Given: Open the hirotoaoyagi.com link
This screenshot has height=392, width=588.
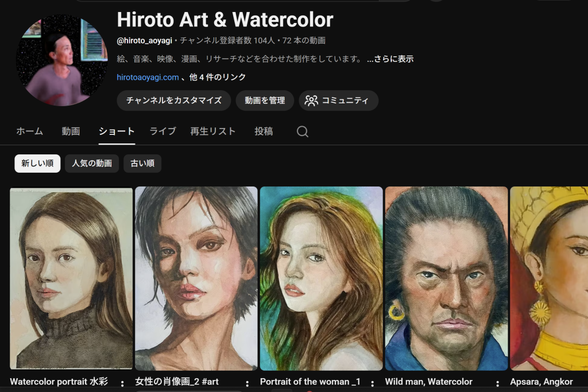Looking at the screenshot, I should pos(148,77).
